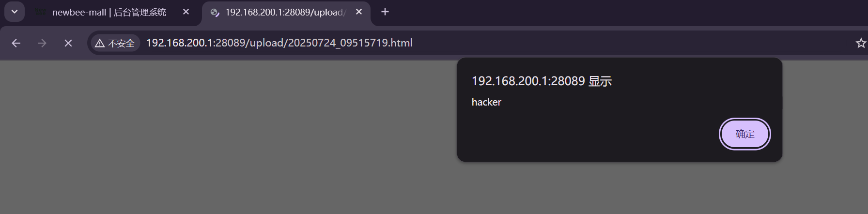868x214 pixels.
Task: Select the 192.168.200.1:28089/upload tab
Action: point(285,12)
